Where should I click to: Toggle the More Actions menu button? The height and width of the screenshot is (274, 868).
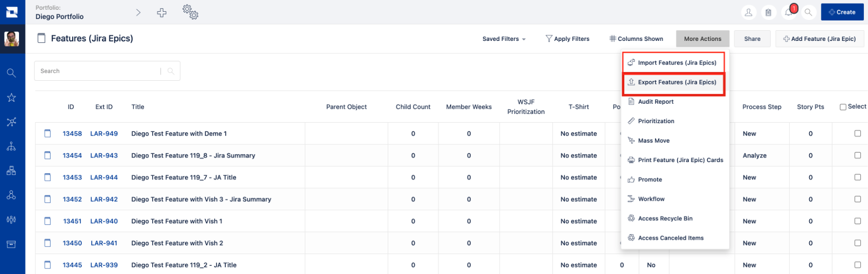point(703,39)
